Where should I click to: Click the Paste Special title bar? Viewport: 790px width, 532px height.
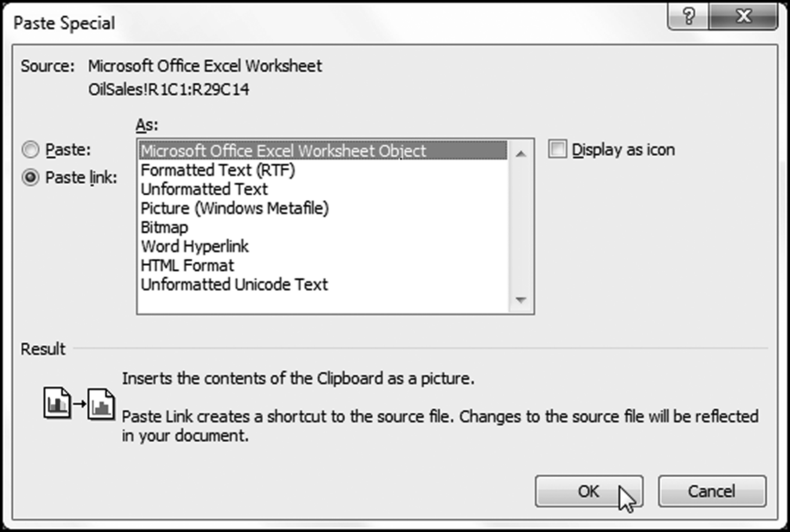(299, 23)
